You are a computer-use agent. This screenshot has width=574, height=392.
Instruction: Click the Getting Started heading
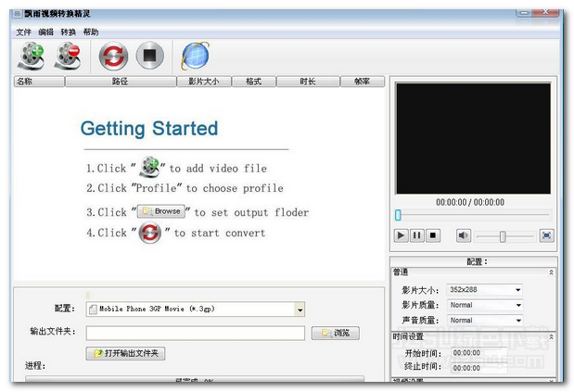coord(149,129)
